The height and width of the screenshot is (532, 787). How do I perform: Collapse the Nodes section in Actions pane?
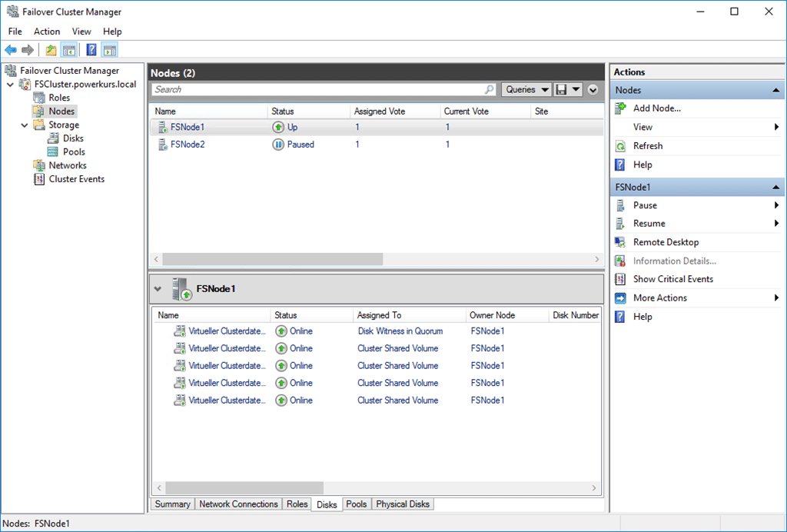coord(776,91)
